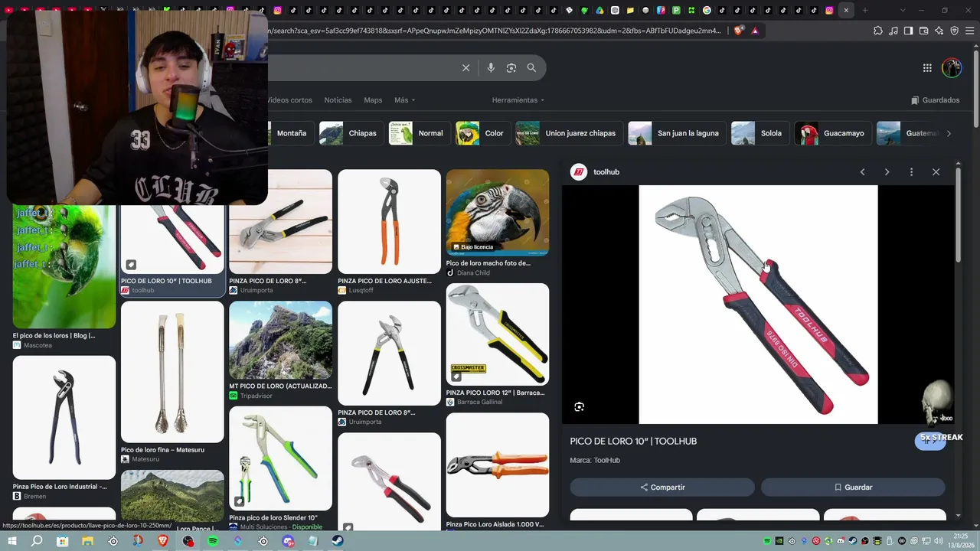Select the Solola suggestion chip
Image resolution: width=980 pixels, height=551 pixels.
(x=759, y=133)
